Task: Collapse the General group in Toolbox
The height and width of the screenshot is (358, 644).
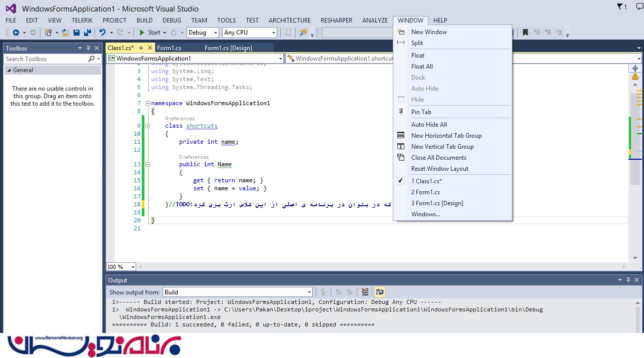Action: 9,70
